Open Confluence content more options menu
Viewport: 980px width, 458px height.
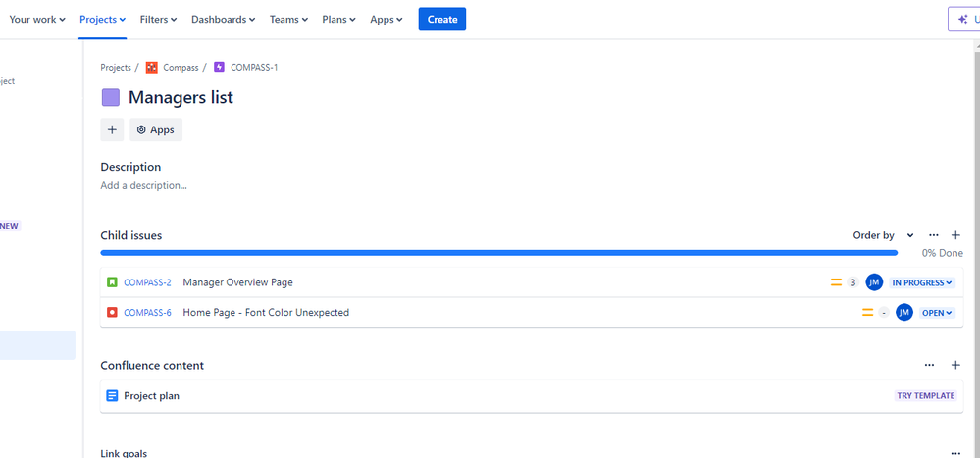929,365
